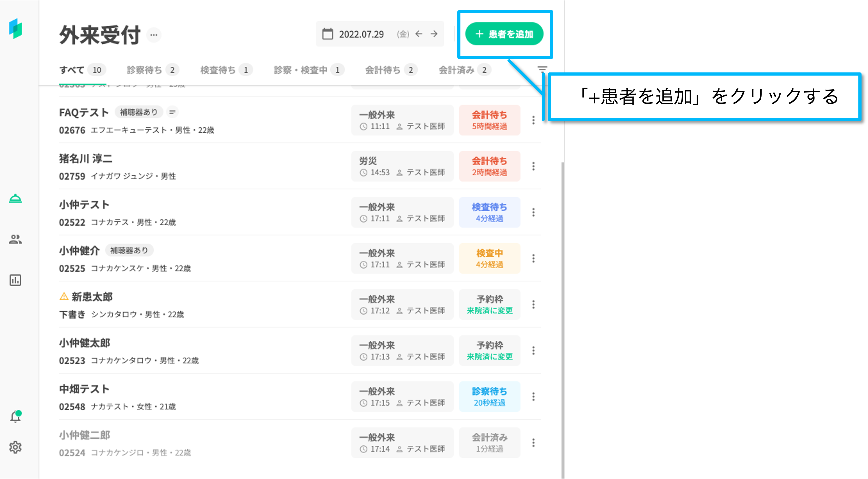Click 会計待ち status for FAQテスト

(490, 120)
